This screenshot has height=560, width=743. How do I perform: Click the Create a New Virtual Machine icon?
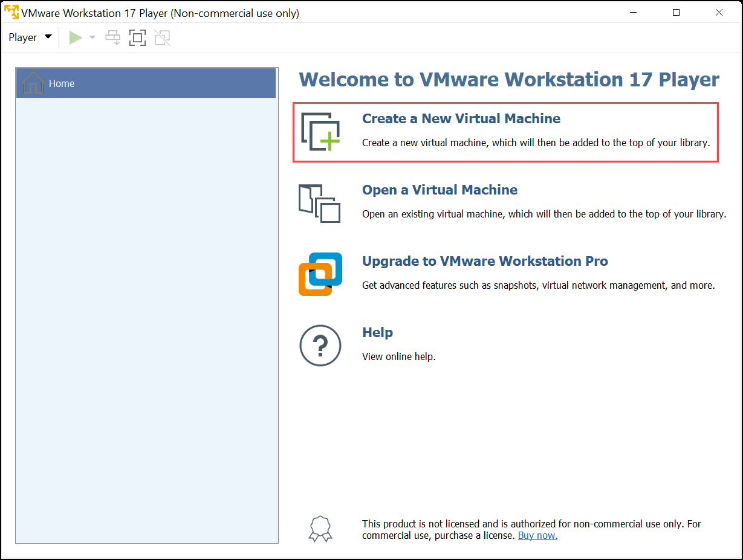[320, 132]
